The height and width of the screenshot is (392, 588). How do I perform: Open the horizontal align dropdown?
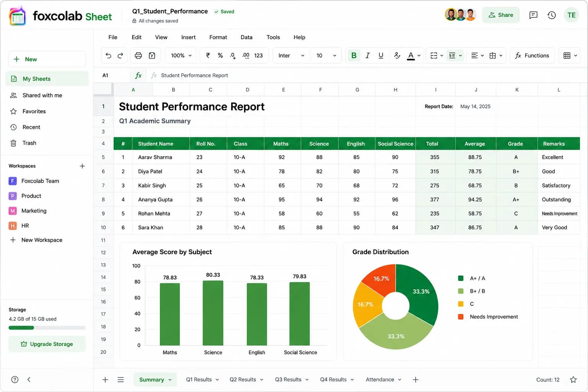477,56
